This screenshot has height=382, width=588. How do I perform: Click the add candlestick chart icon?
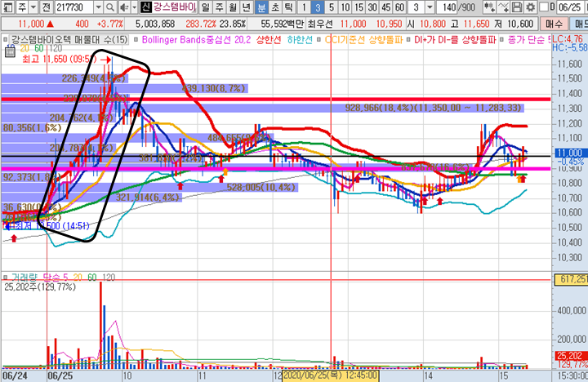pos(489,7)
